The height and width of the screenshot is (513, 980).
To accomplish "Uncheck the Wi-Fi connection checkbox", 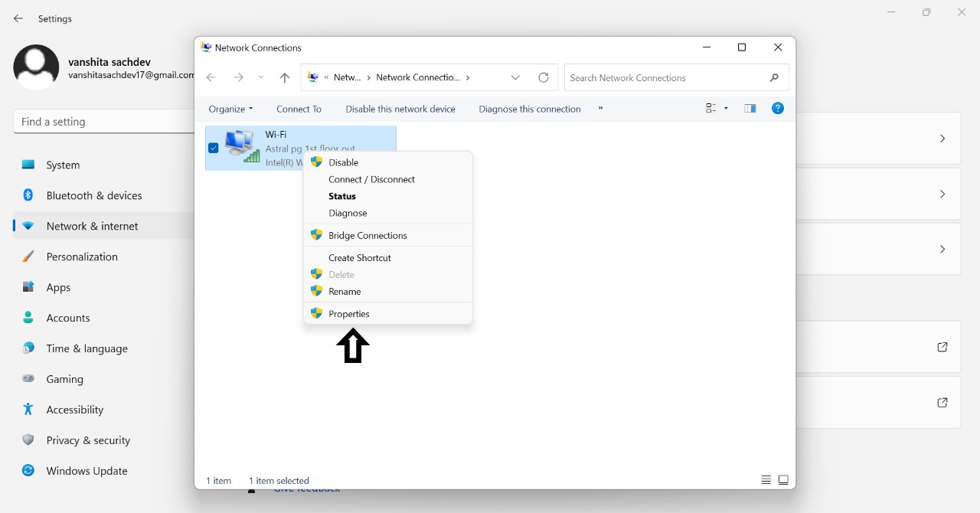I will coord(214,148).
